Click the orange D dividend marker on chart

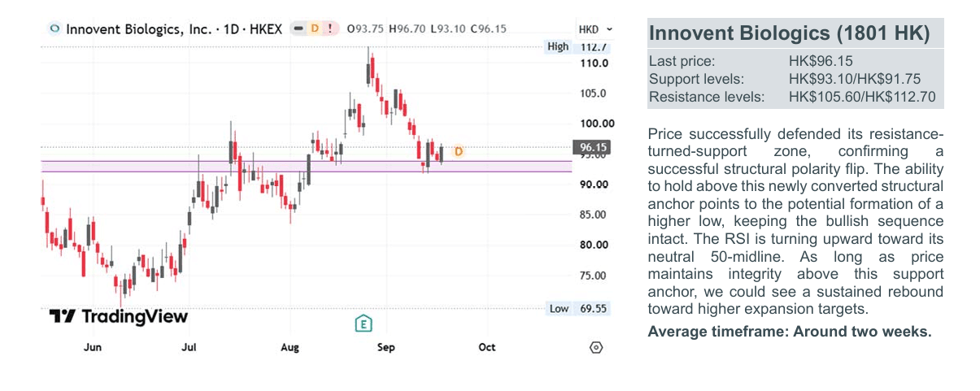tap(459, 151)
